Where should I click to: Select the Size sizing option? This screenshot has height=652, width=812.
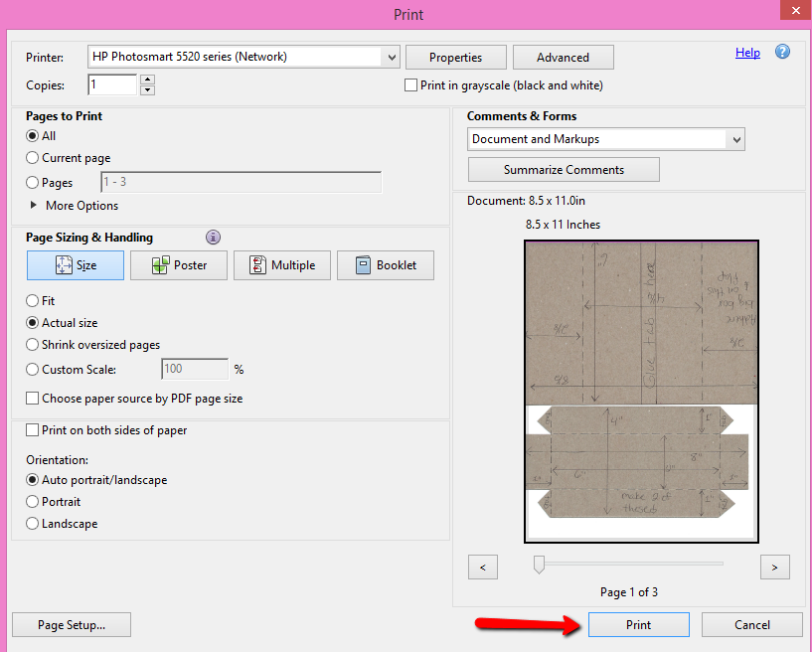tap(76, 265)
